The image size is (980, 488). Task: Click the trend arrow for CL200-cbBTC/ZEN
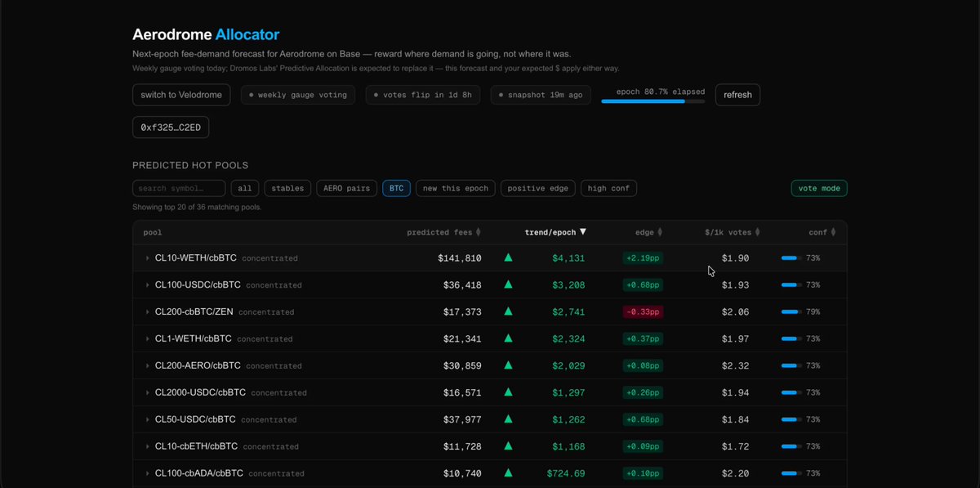tap(508, 312)
